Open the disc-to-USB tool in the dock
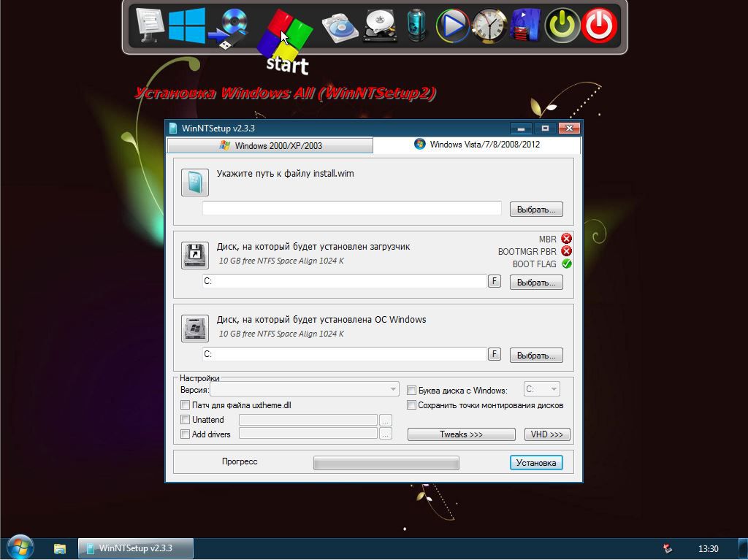The width and height of the screenshot is (748, 560). coord(229,28)
